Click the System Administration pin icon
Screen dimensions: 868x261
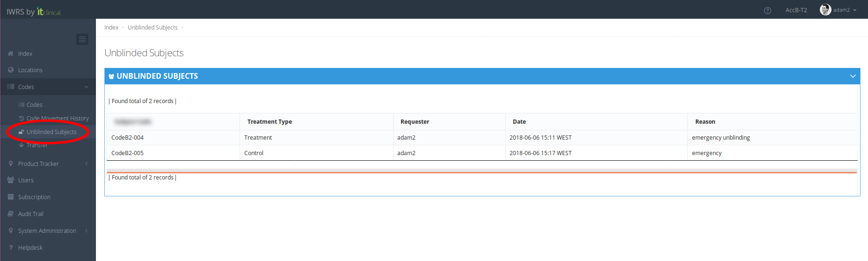click(10, 231)
